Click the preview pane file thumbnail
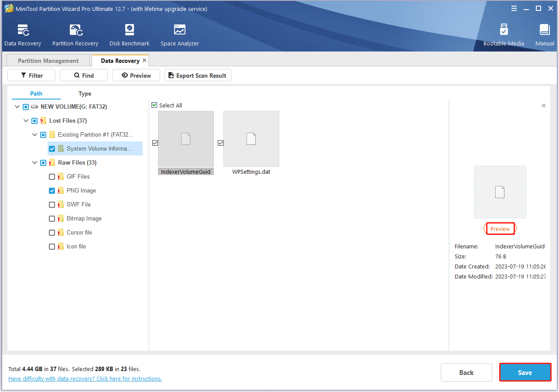Screen dimensions: 559x392 click(500, 192)
